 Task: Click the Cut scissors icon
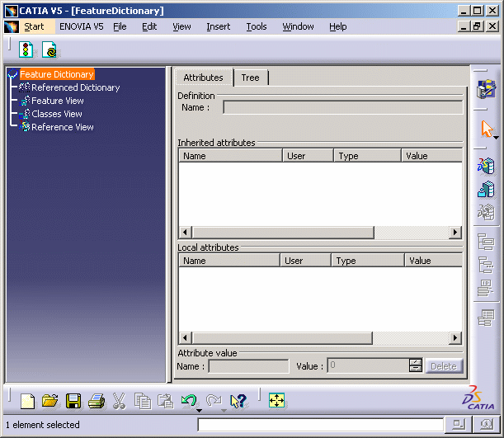[x=120, y=401]
